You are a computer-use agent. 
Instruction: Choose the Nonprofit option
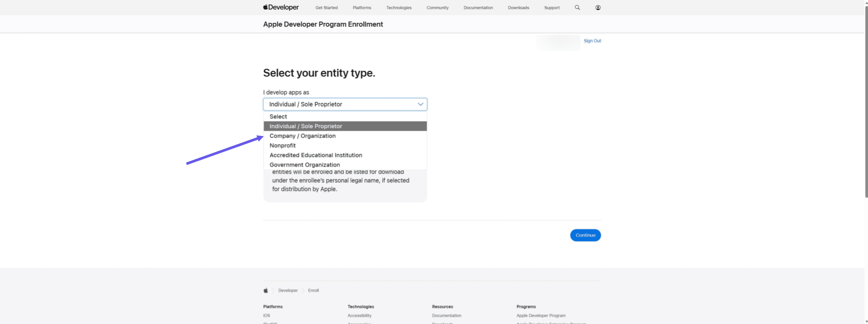(345, 146)
